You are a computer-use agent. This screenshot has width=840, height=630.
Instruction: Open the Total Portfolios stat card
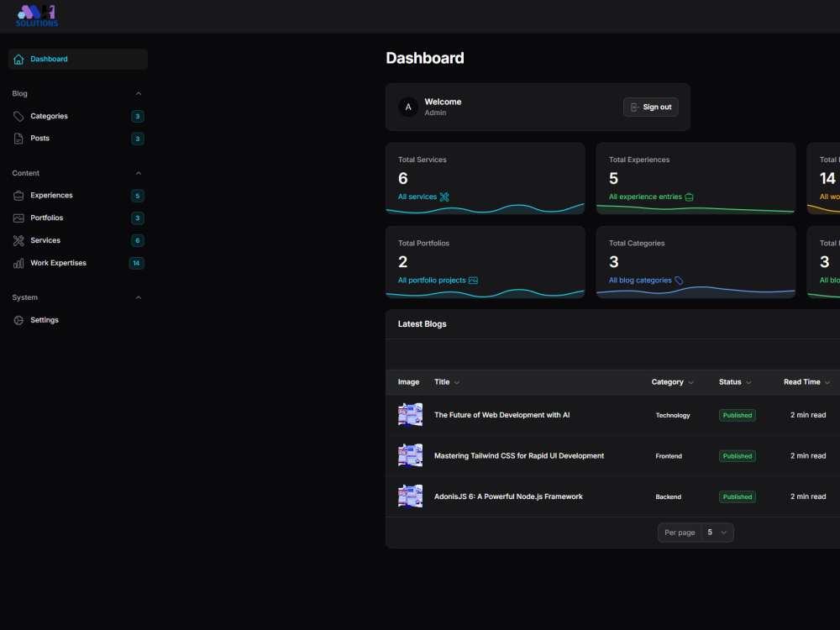pyautogui.click(x=486, y=262)
